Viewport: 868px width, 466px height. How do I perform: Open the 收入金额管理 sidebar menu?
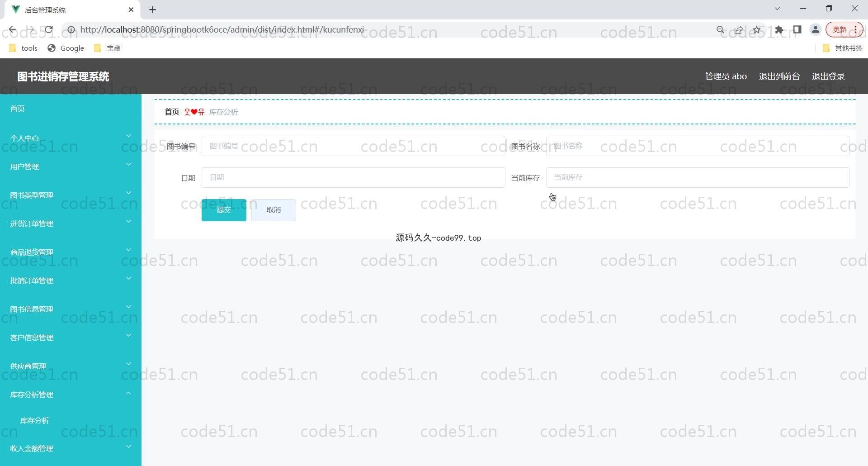coord(71,448)
